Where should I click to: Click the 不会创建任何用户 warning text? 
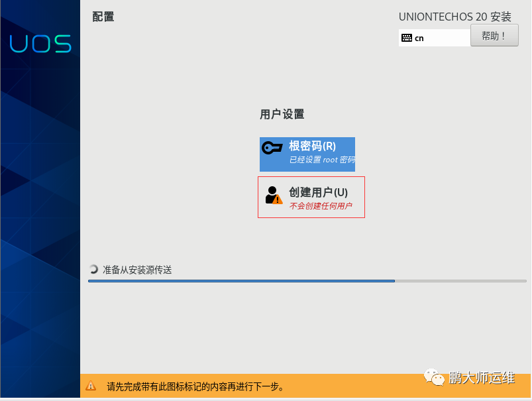(321, 205)
